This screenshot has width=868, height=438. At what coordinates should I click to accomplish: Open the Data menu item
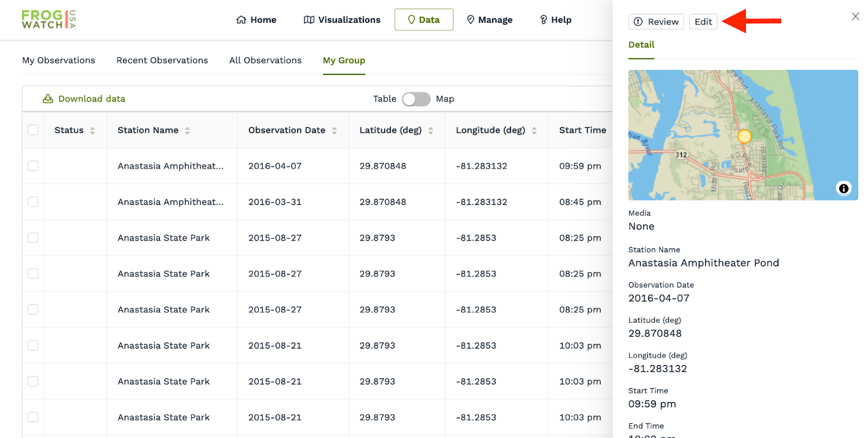[424, 20]
